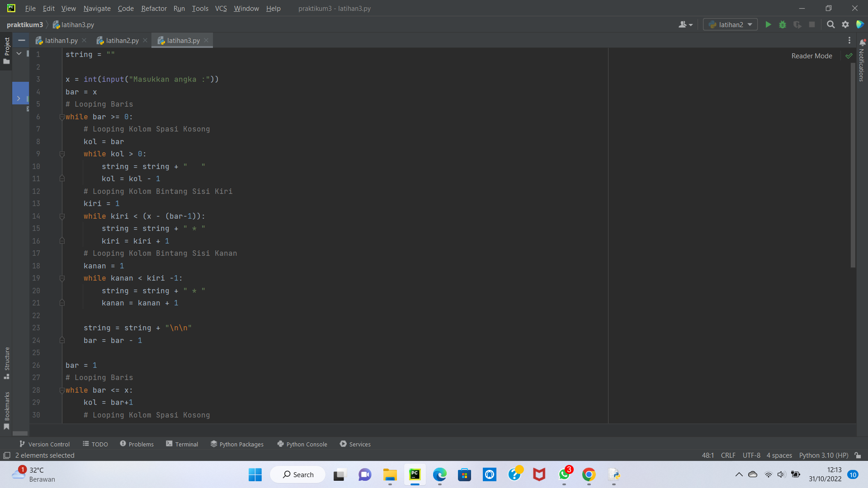Open the Terminal tool window
This screenshot has width=868, height=488.
pyautogui.click(x=186, y=444)
